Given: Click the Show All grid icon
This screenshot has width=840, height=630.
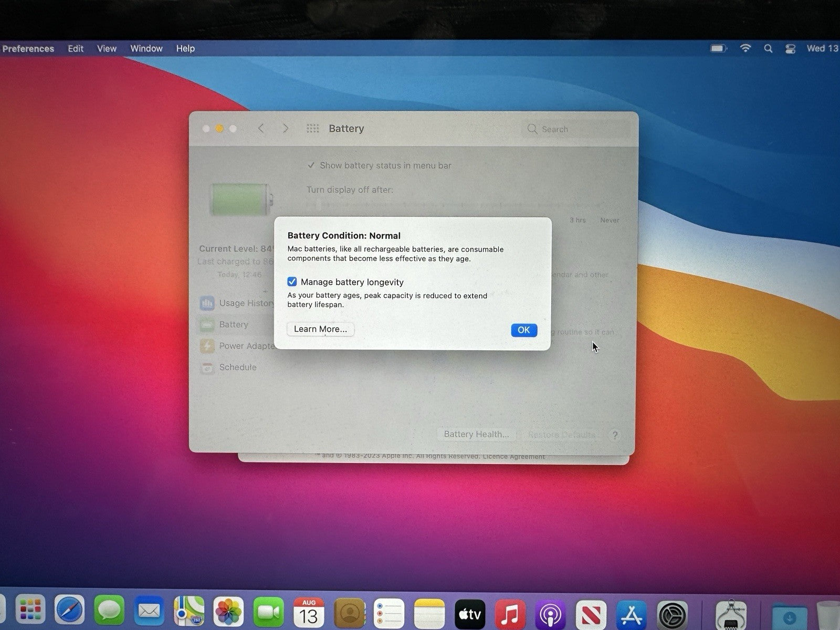Looking at the screenshot, I should [312, 129].
